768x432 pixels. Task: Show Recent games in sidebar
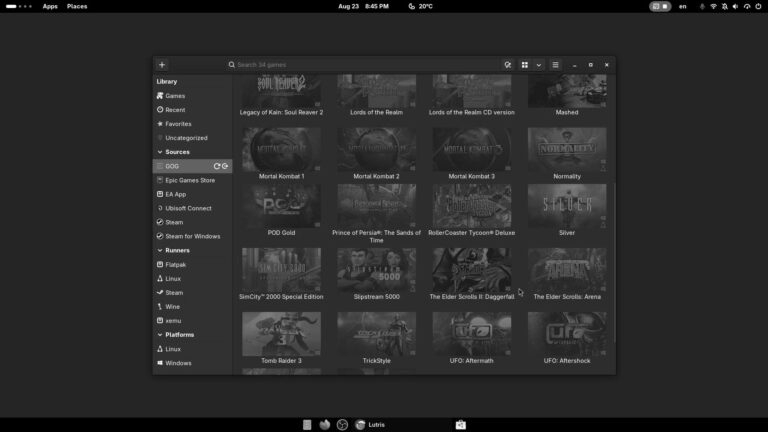pyautogui.click(x=192, y=110)
